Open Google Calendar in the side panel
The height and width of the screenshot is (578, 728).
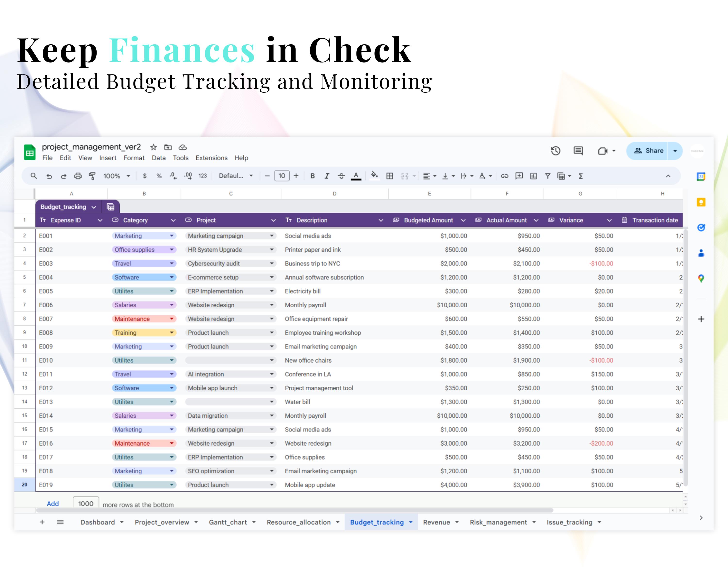tap(701, 177)
